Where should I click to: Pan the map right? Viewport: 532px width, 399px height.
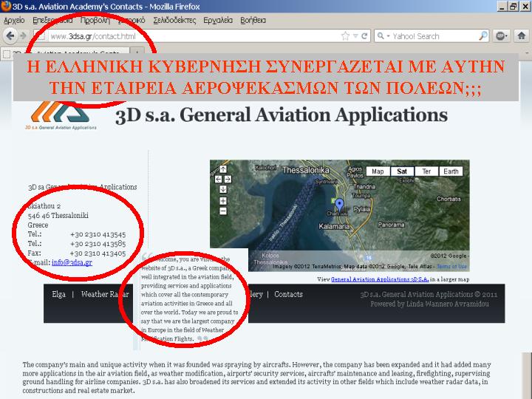pyautogui.click(x=228, y=179)
